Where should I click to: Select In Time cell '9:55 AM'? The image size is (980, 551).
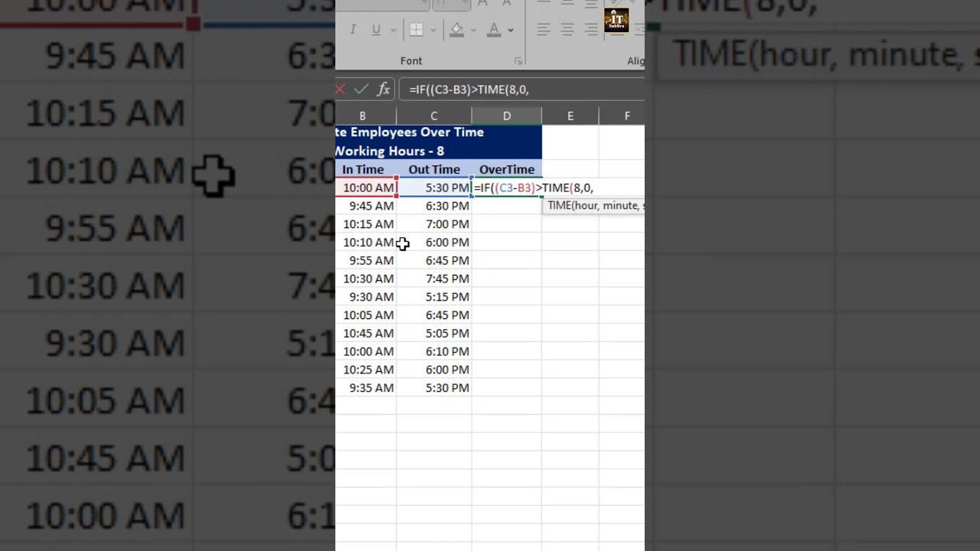pos(365,260)
